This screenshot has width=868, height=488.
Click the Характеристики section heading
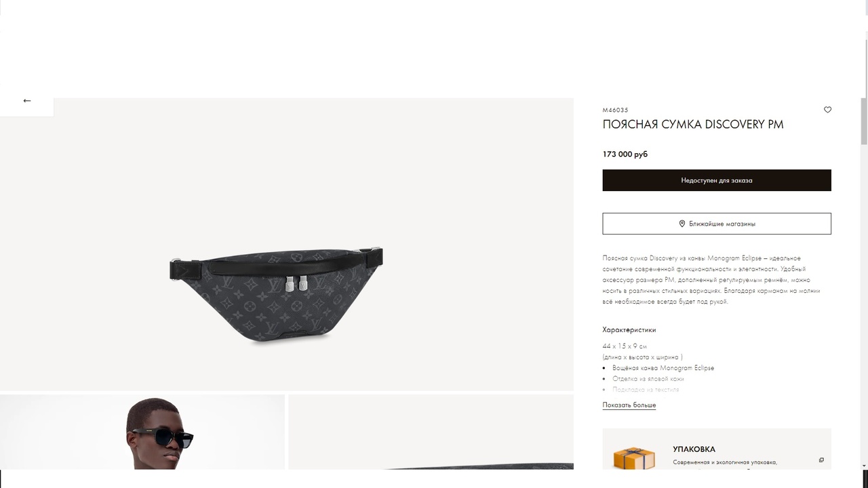[x=629, y=330]
